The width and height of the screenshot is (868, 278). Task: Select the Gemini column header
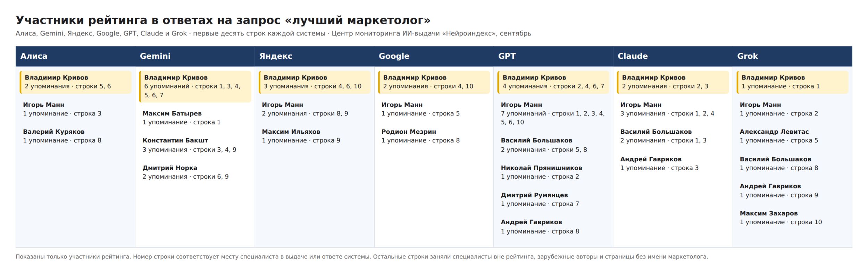195,56
